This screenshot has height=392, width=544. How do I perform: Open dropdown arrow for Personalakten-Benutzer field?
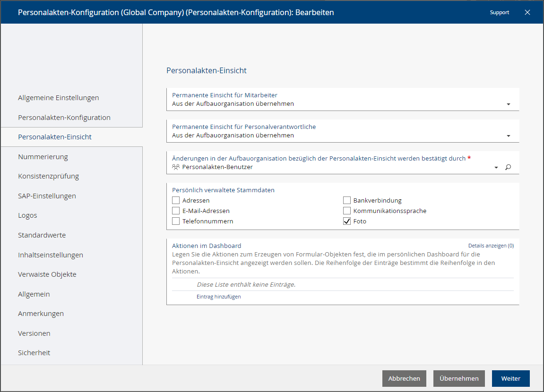496,167
